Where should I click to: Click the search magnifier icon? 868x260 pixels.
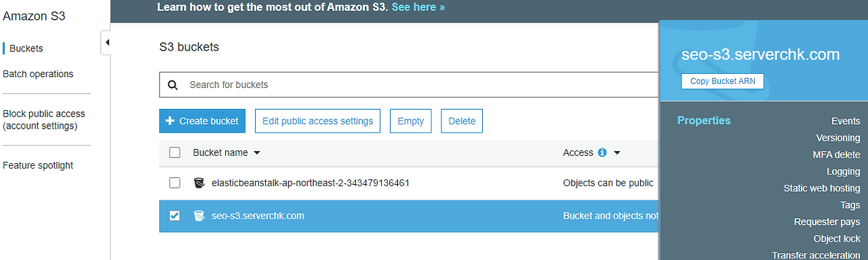[172, 85]
